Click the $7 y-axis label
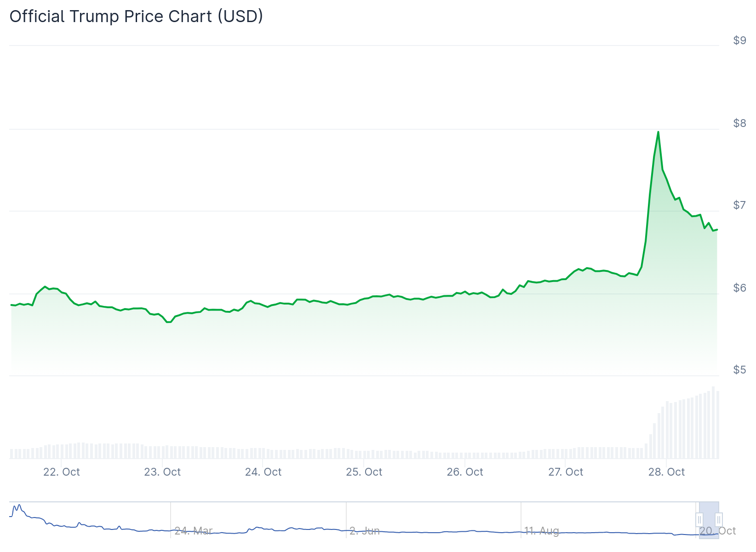The width and height of the screenshot is (756, 552). tap(739, 205)
